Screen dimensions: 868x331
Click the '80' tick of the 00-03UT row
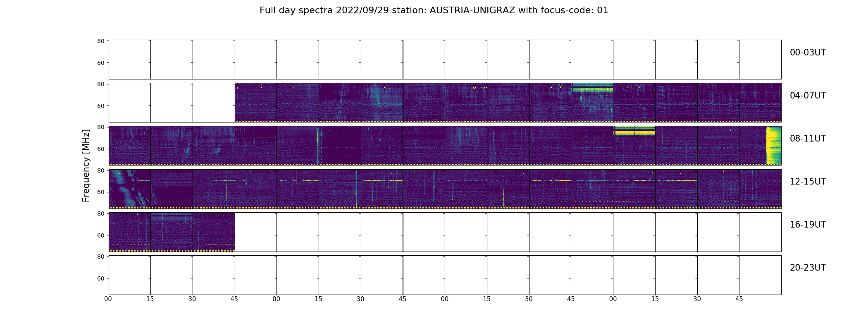pos(100,41)
